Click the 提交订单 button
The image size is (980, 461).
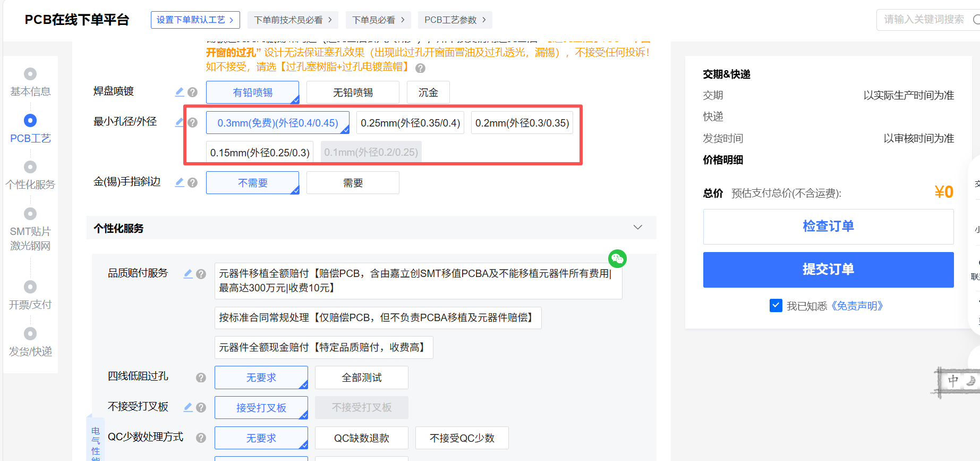828,270
